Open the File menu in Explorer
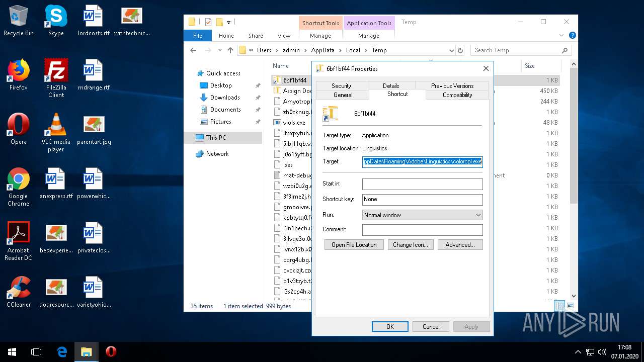Viewport: 644px width, 362px height. pos(198,36)
